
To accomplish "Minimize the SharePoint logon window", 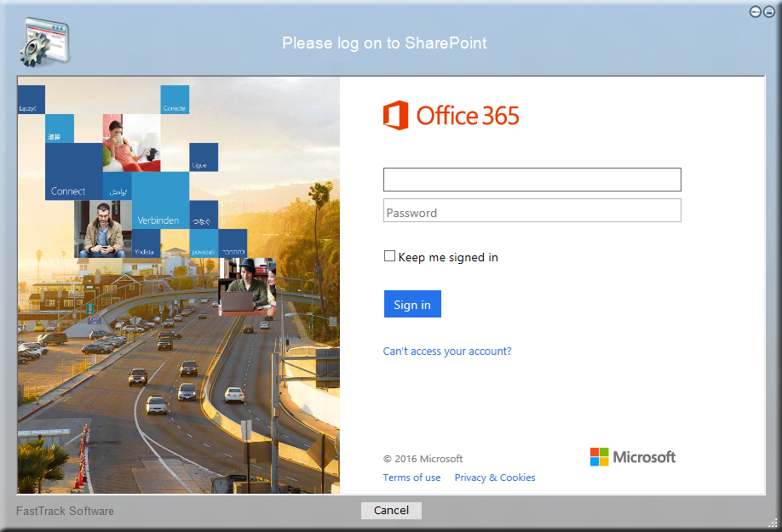I will coord(755,11).
